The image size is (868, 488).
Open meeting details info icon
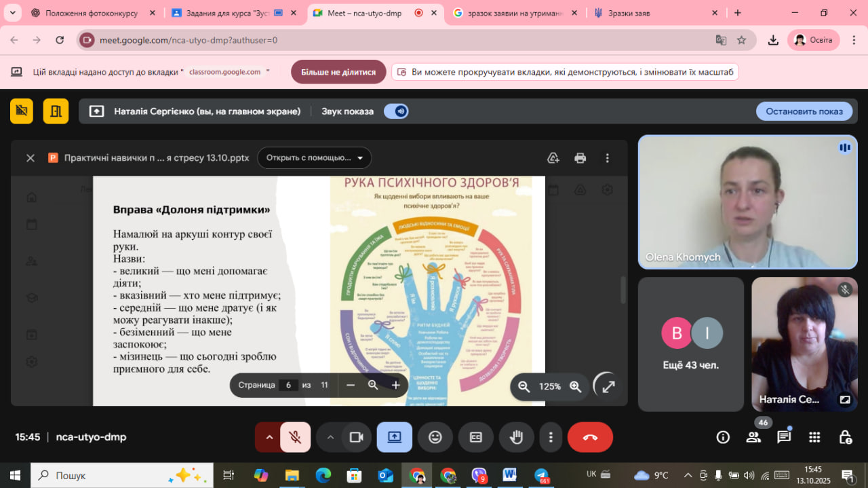[723, 437]
